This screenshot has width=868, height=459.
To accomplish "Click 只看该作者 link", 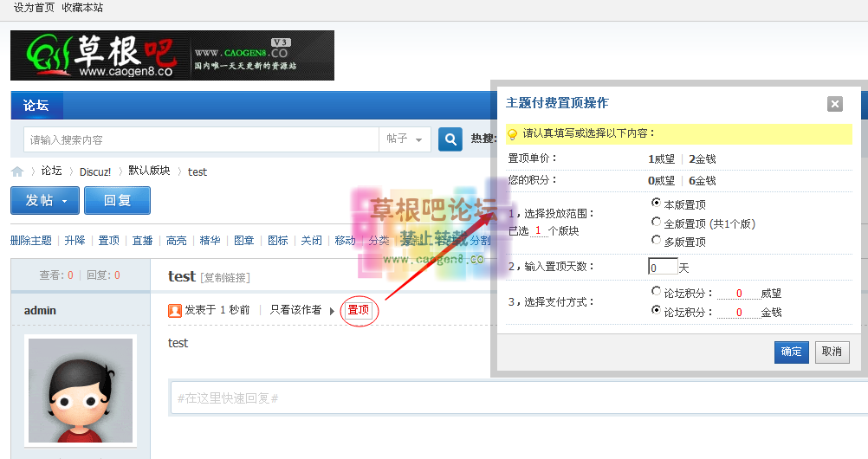I will [x=295, y=310].
